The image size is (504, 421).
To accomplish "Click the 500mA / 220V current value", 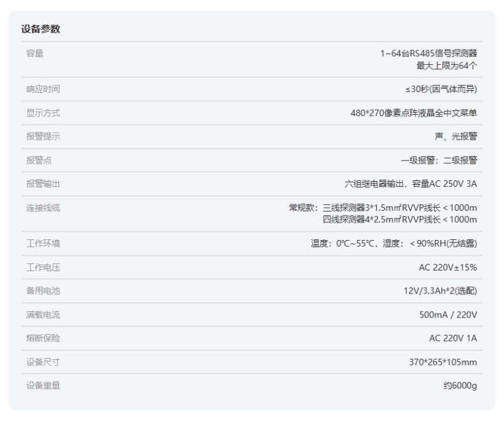I will pyautogui.click(x=448, y=315).
